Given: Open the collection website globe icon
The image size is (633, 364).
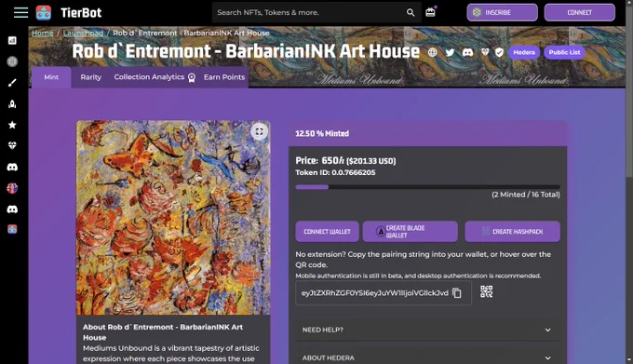Looking at the screenshot, I should [x=432, y=52].
